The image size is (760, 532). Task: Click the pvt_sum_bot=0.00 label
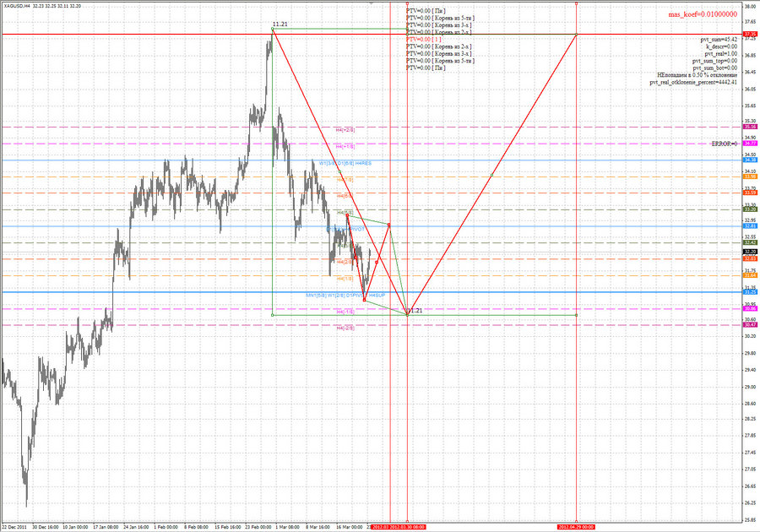714,68
